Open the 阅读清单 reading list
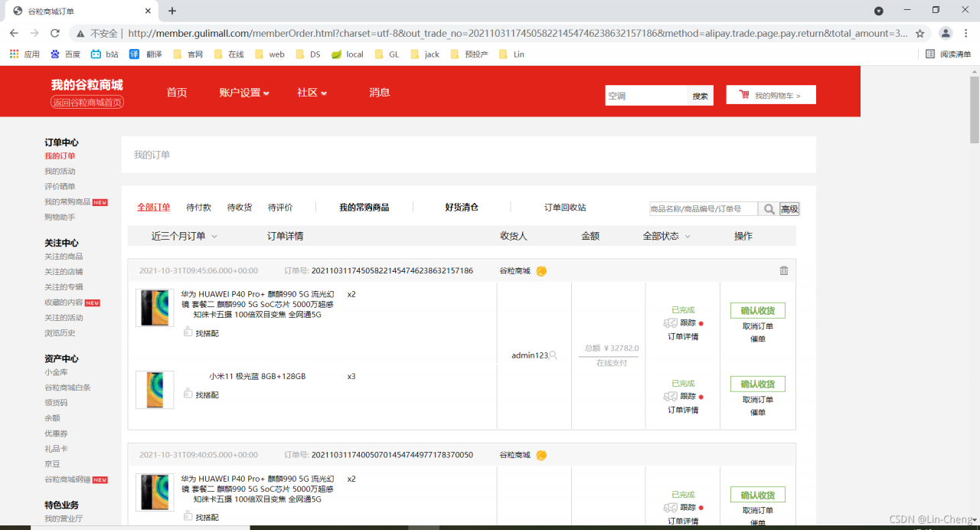The width and height of the screenshot is (980, 530). 948,54
